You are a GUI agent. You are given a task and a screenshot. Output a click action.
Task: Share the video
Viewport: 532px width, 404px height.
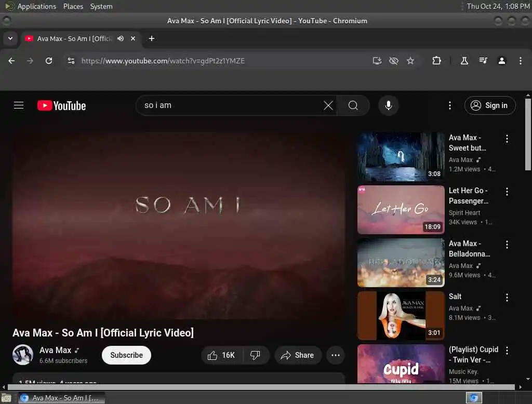pyautogui.click(x=297, y=355)
